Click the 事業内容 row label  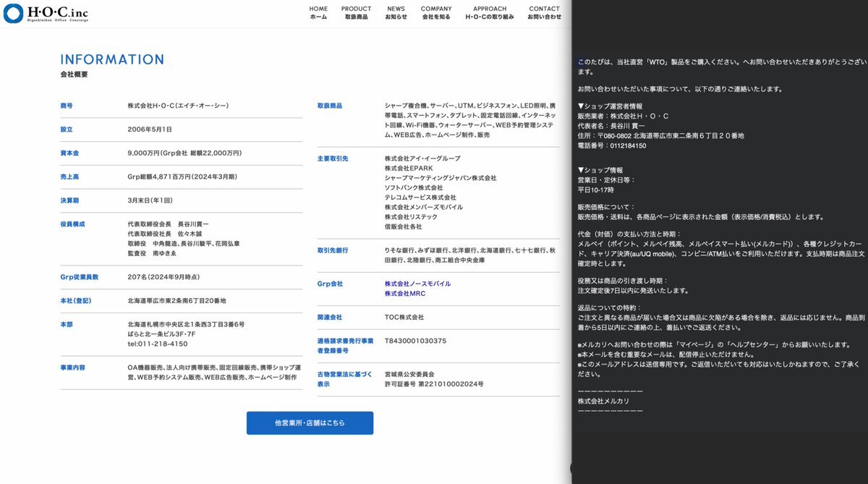[73, 368]
